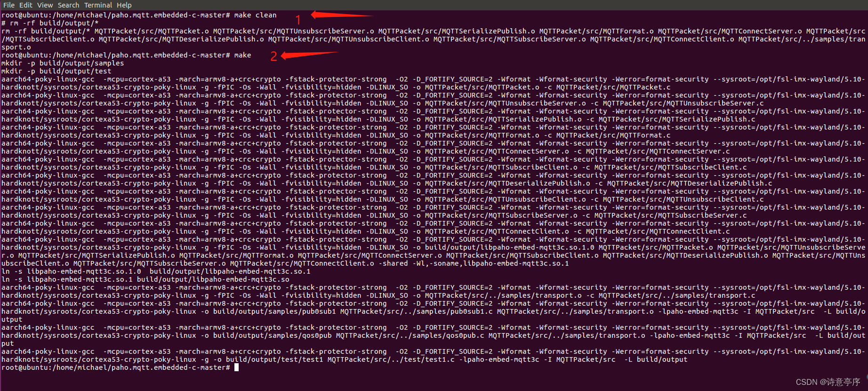This screenshot has width=868, height=391.
Task: Click 'MQTTPacket/src/MQTTSubscribeClient.c' source filename
Action: tap(671, 167)
